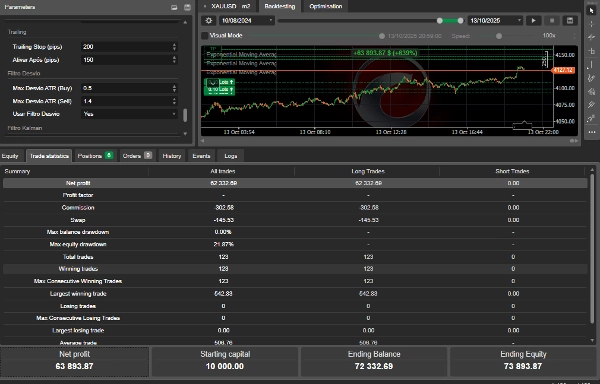The width and height of the screenshot is (600, 384).
Task: Click the Parameters scroll up arrow
Action: click(x=185, y=23)
